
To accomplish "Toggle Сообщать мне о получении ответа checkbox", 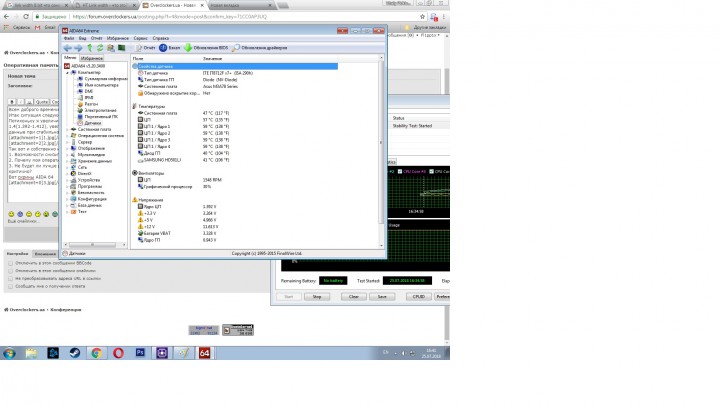I will (11, 287).
